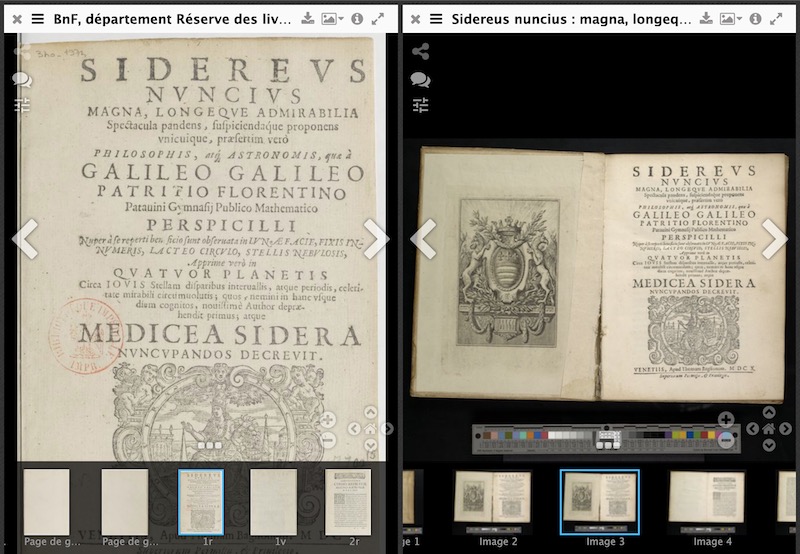The height and width of the screenshot is (554, 800).
Task: Open sidebar menu in Sidereus nuncius window
Action: pyautogui.click(x=436, y=19)
